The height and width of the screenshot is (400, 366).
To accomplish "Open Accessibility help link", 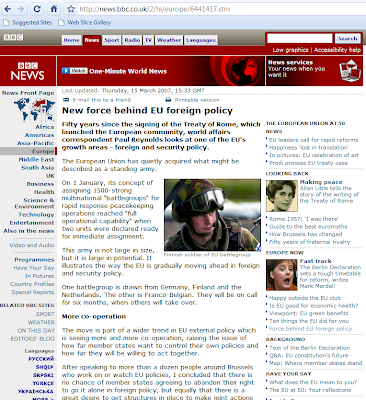I will click(x=337, y=50).
